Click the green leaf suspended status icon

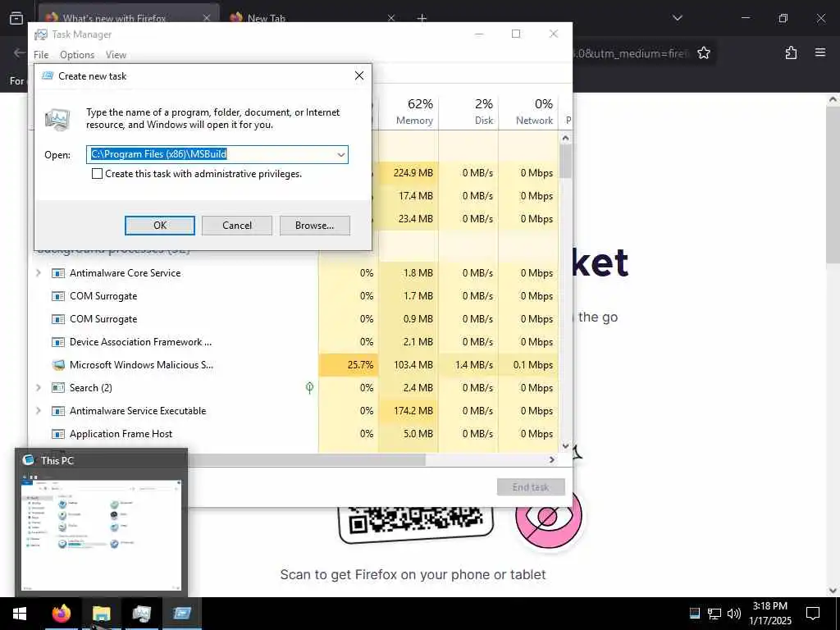(x=309, y=387)
